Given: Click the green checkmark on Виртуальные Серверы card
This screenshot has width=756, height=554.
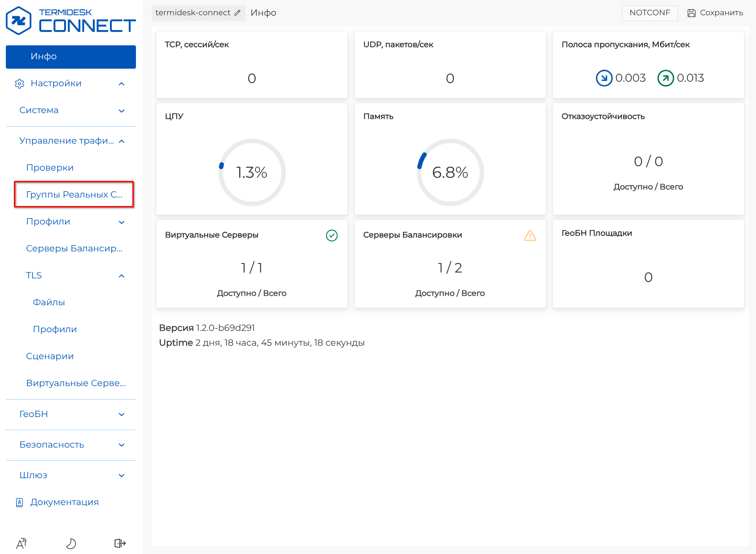Looking at the screenshot, I should (x=332, y=235).
